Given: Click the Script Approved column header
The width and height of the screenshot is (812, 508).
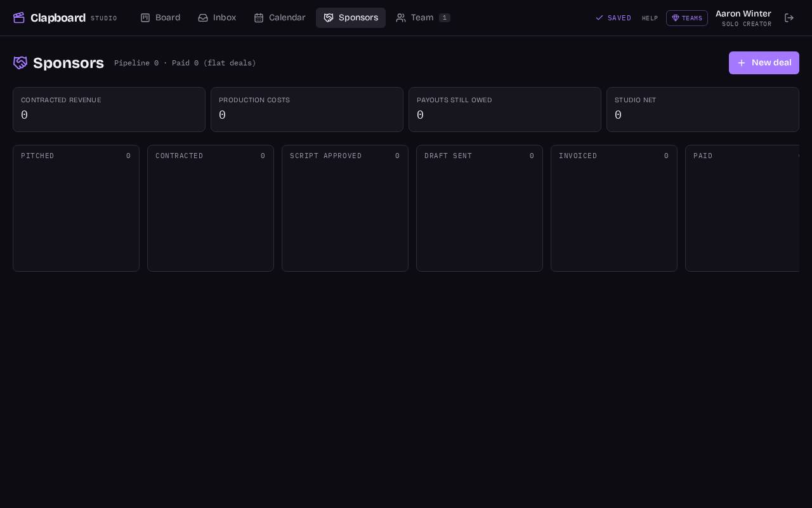Looking at the screenshot, I should (345, 156).
